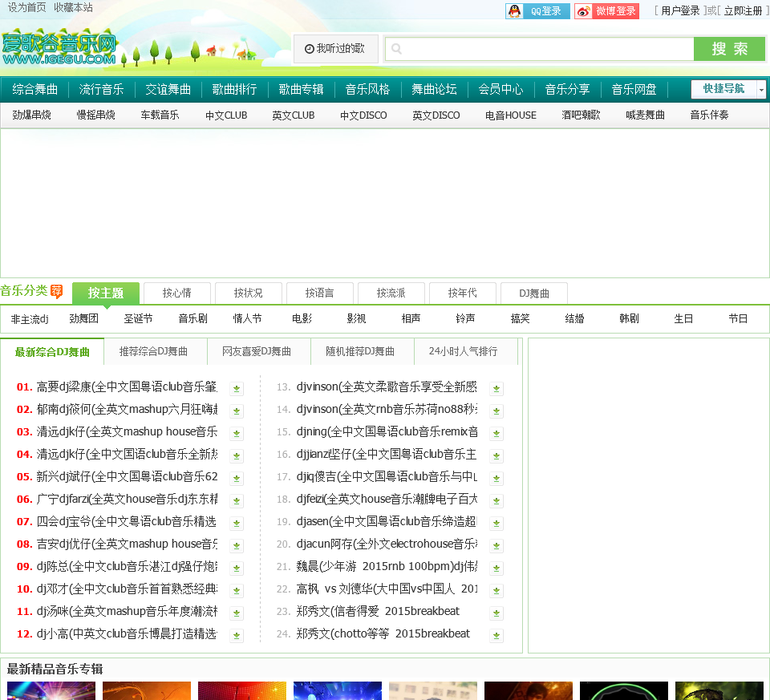Download song 10 dj邓才

[x=237, y=590]
